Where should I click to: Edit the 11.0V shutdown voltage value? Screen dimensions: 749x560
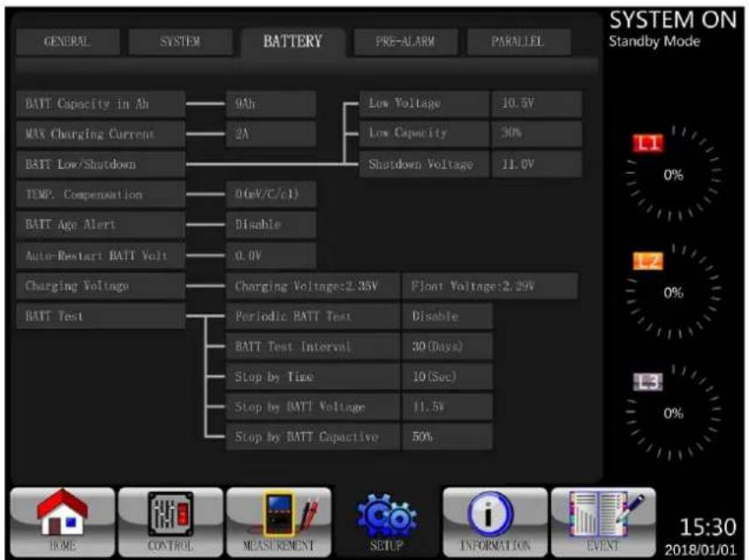[x=537, y=164]
